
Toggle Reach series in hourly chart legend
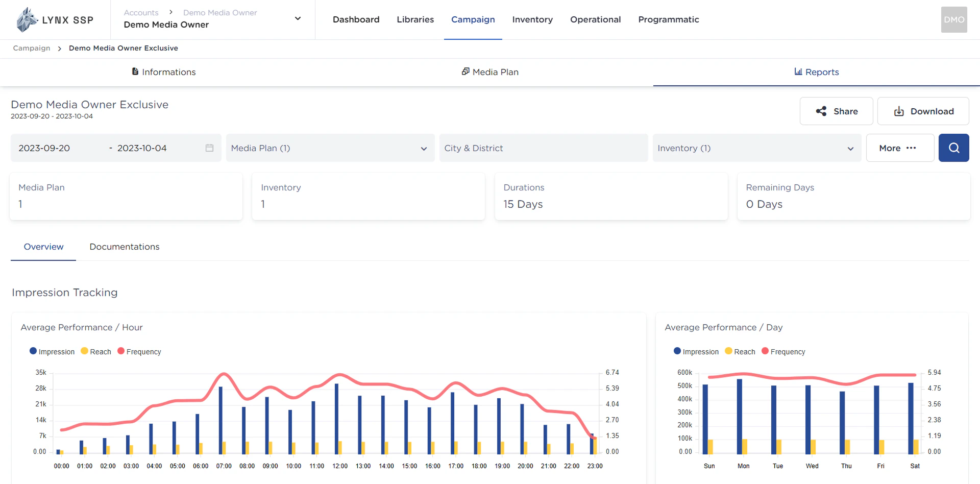pyautogui.click(x=95, y=352)
